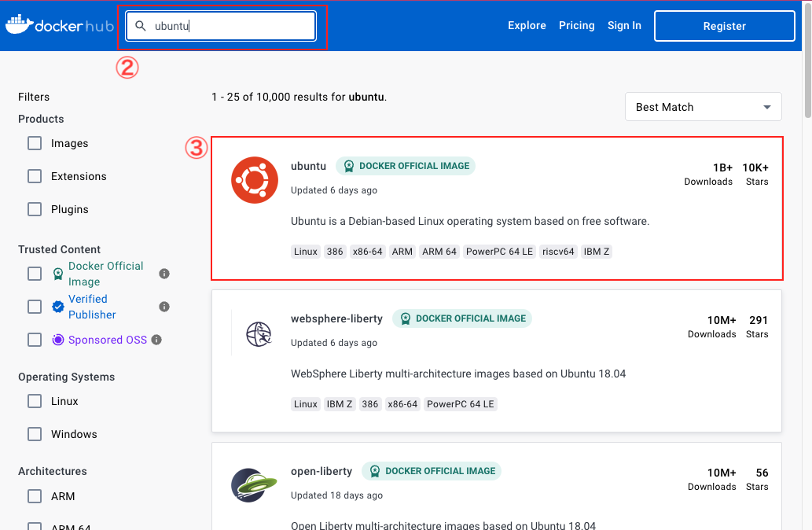This screenshot has width=812, height=530.
Task: Click the IBM Z tag on websphere-liberty card
Action: click(x=340, y=404)
